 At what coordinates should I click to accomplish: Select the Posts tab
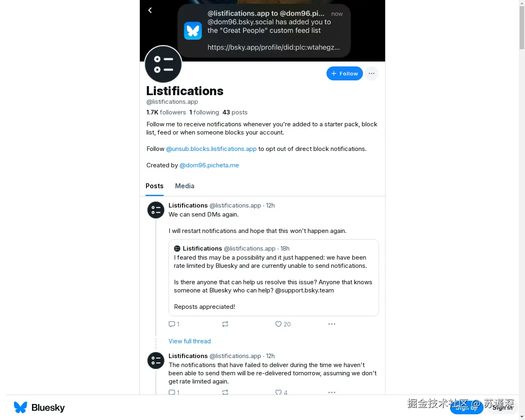(x=155, y=186)
